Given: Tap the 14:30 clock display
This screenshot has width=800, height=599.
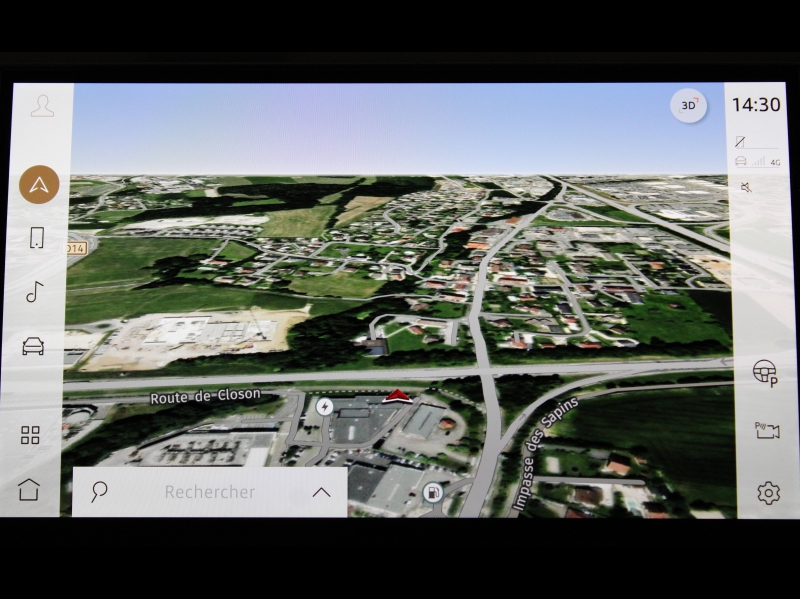Looking at the screenshot, I should click(x=756, y=105).
